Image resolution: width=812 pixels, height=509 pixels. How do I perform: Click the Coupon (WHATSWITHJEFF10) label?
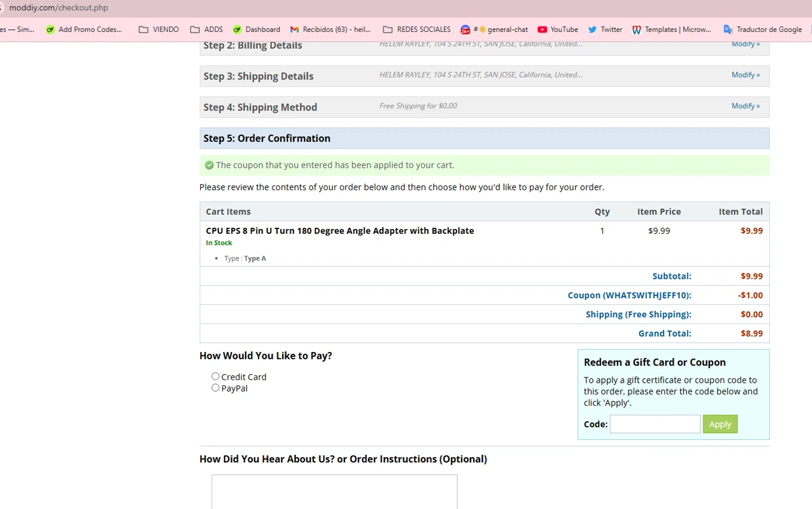coord(630,295)
